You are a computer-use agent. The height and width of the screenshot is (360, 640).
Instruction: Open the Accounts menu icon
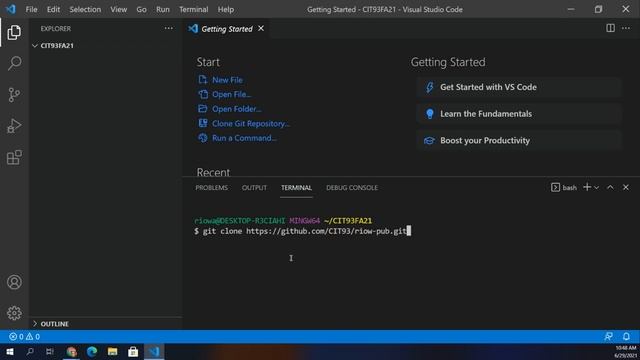click(14, 282)
